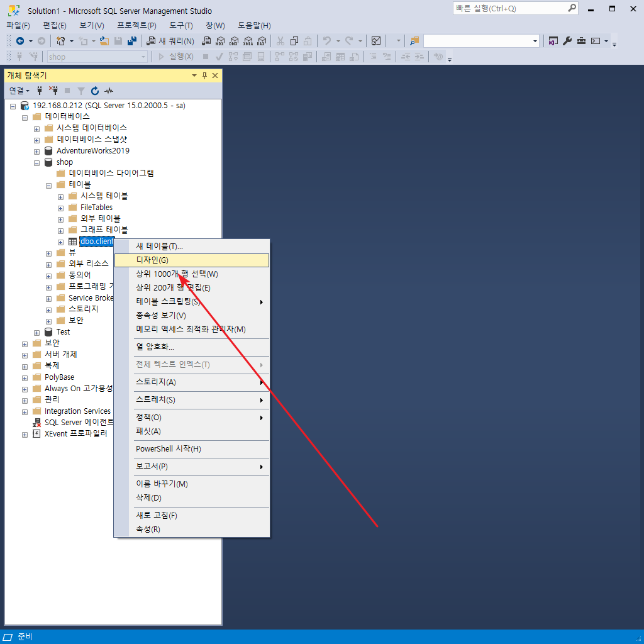This screenshot has height=644, width=644.
Task: Expand the XEvent 프로파일러 node
Action: tap(25, 435)
